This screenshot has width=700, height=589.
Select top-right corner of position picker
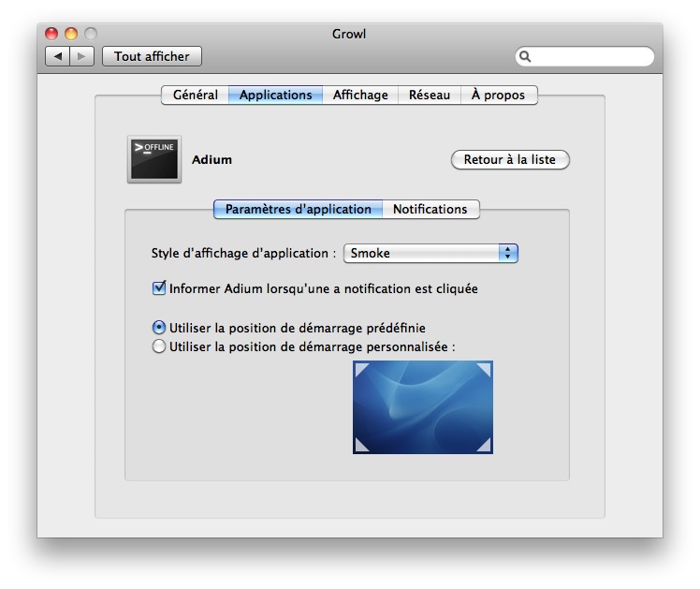(x=484, y=369)
